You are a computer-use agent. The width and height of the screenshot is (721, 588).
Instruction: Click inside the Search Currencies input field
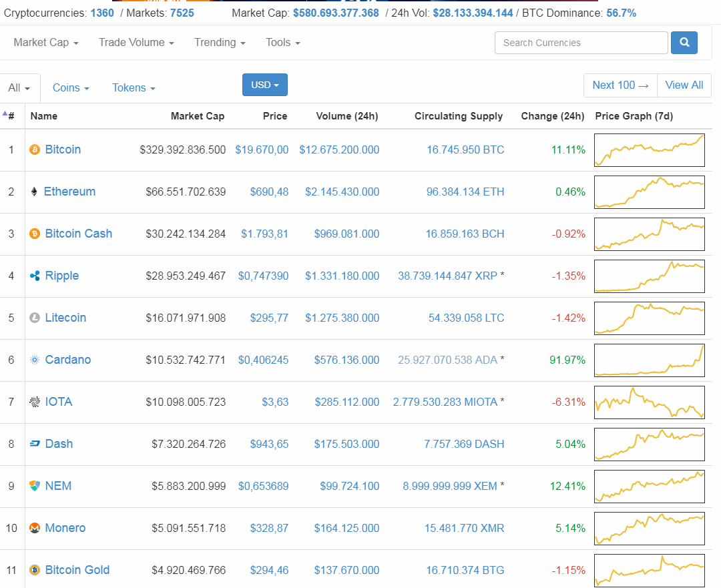point(581,42)
